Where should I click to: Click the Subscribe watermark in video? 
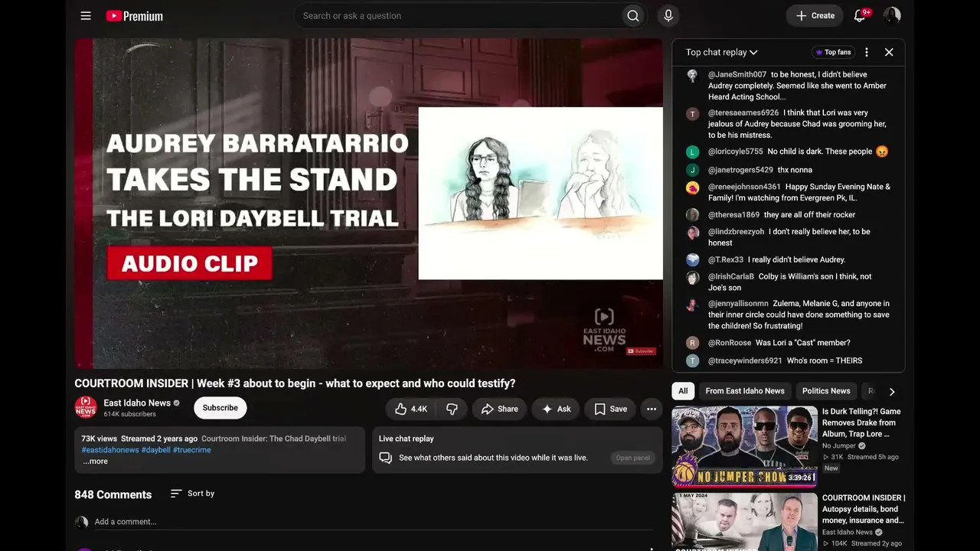click(641, 351)
